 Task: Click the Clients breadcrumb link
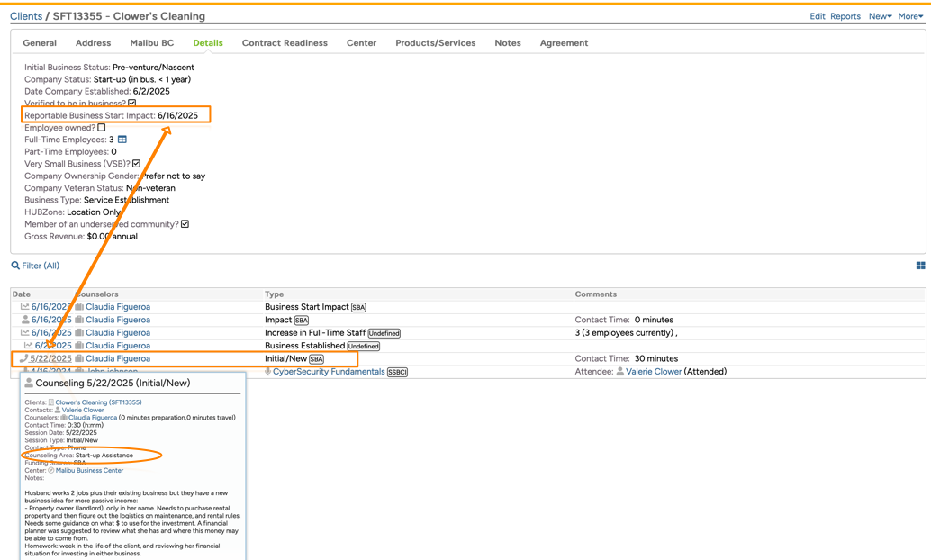(26, 16)
